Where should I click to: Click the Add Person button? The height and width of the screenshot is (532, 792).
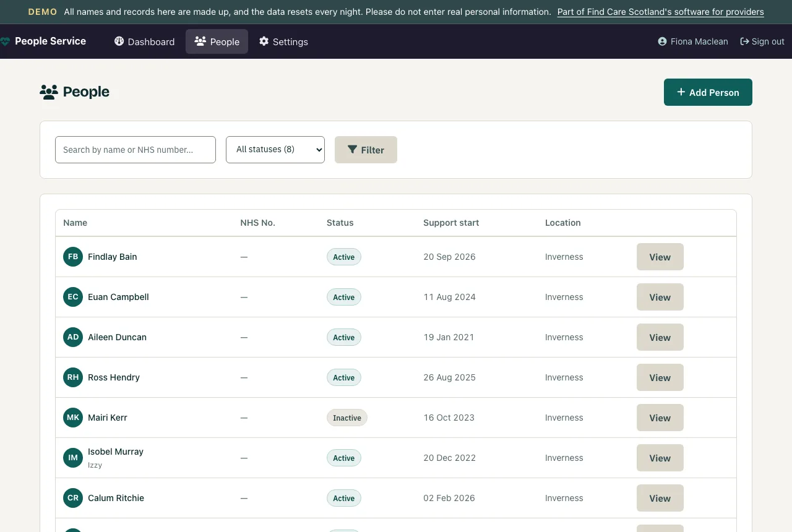(708, 92)
